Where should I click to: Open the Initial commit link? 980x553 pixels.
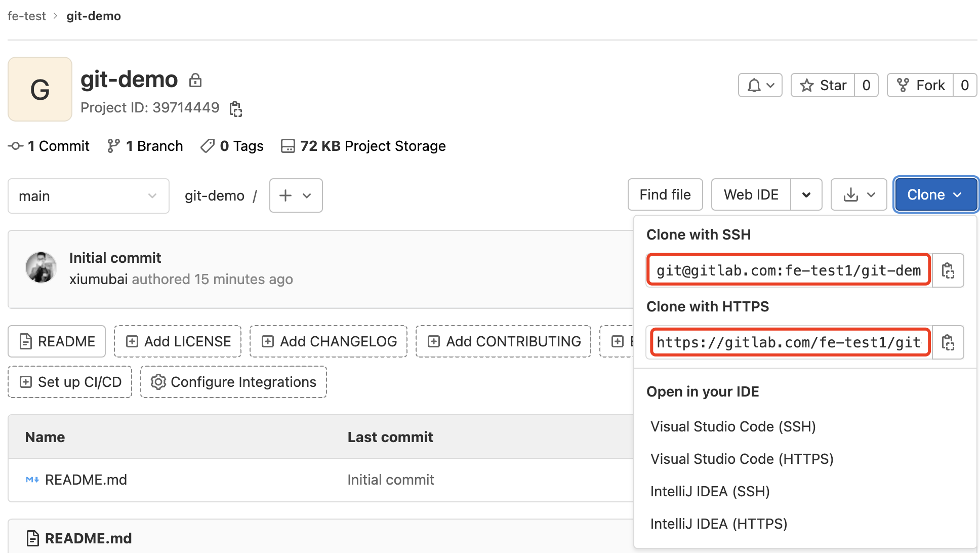115,258
